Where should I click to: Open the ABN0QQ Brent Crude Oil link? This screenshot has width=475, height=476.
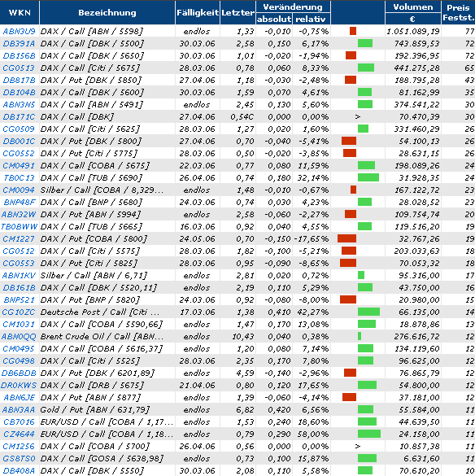[19, 336]
